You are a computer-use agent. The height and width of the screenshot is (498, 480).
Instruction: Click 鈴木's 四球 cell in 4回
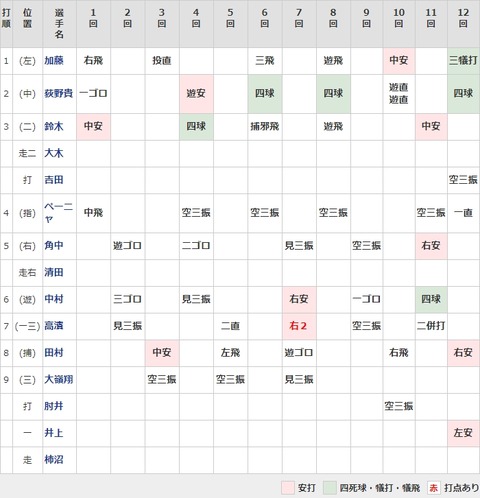pyautogui.click(x=196, y=126)
